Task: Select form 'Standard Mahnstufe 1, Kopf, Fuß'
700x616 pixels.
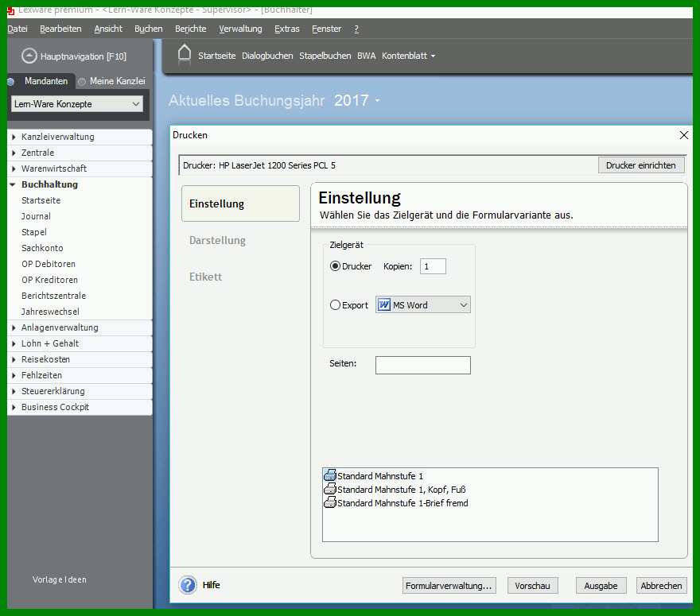Action: [402, 490]
